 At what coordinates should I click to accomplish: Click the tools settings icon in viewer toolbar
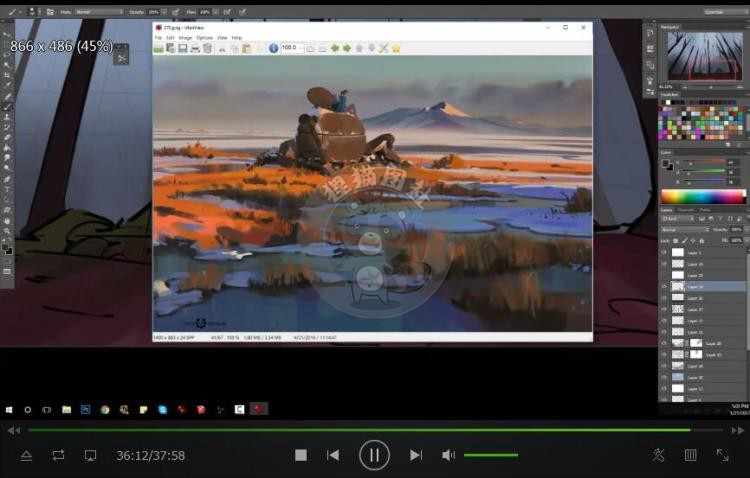click(x=384, y=48)
